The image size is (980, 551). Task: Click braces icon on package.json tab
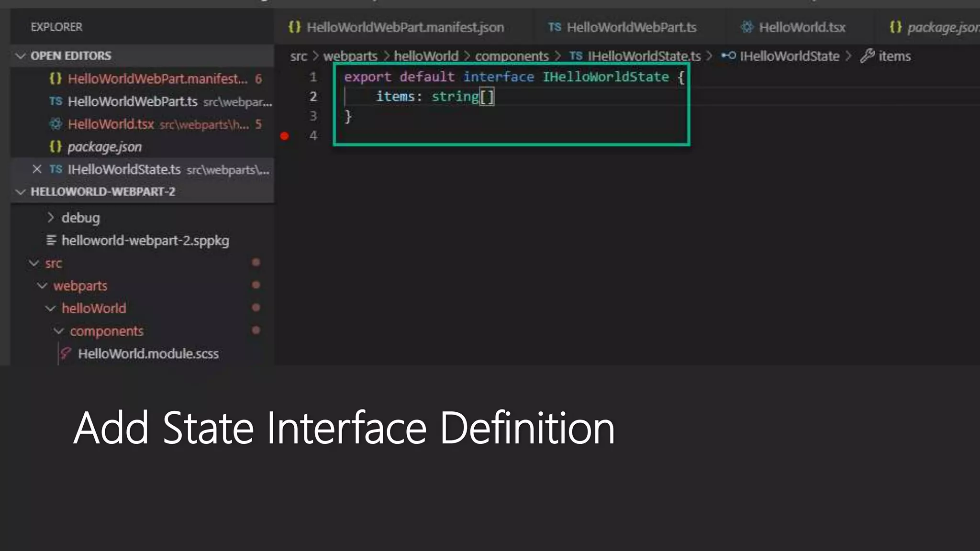pos(896,27)
